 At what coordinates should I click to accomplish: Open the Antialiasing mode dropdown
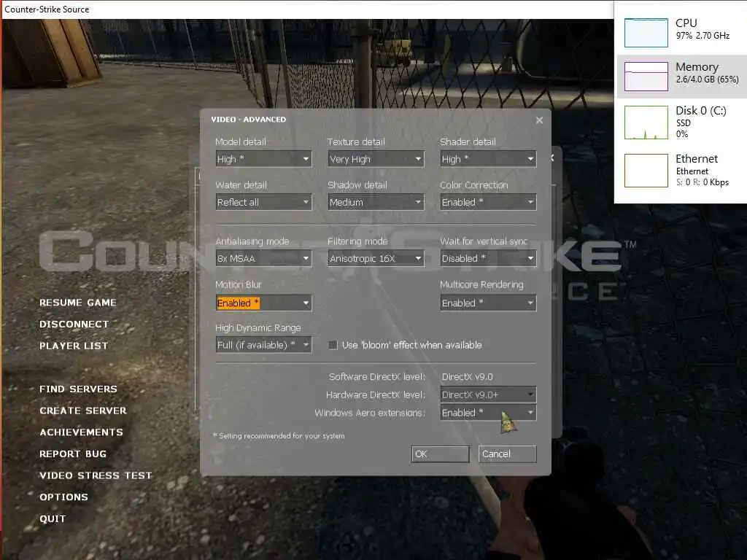[263, 259]
